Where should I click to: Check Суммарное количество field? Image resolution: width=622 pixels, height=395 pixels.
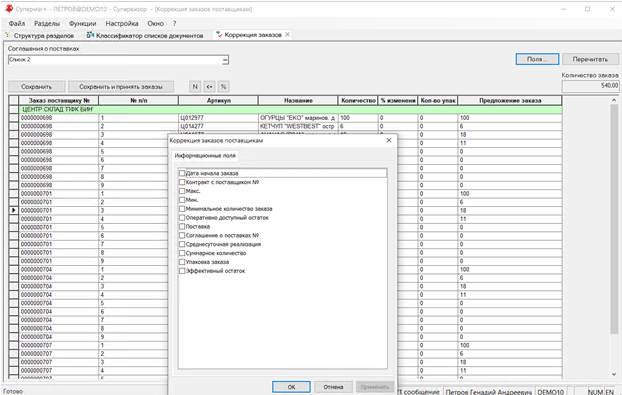point(182,253)
